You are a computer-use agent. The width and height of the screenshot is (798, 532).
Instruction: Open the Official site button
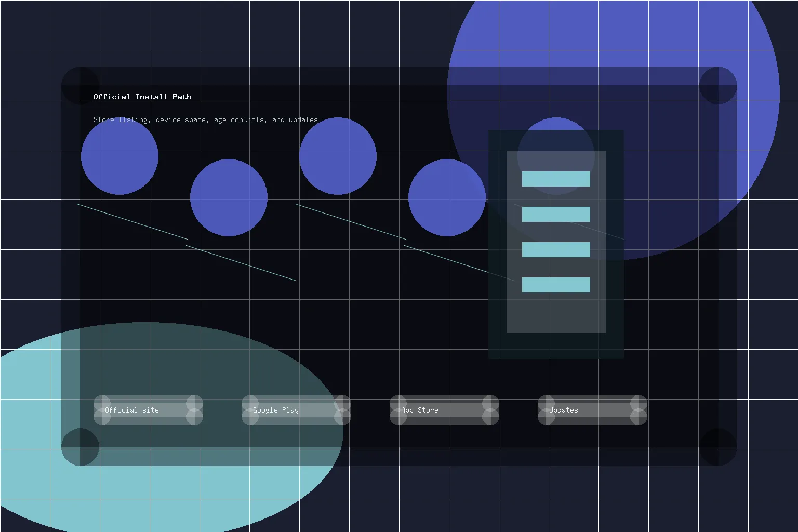tap(148, 410)
